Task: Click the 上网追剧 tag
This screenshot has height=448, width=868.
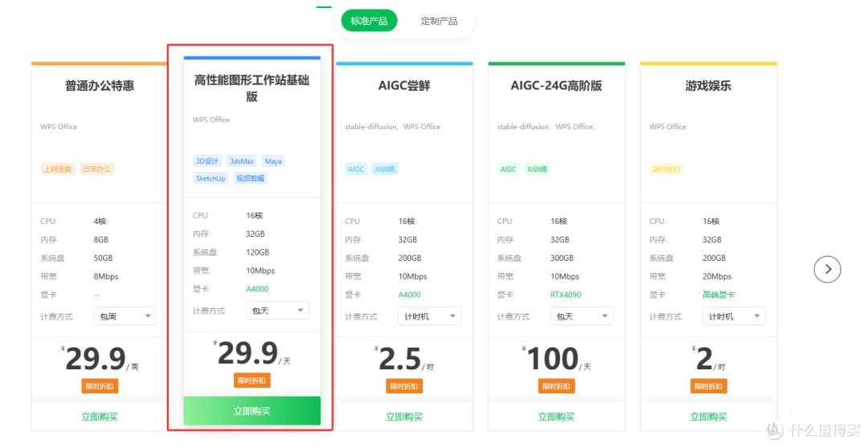Action: click(x=58, y=169)
